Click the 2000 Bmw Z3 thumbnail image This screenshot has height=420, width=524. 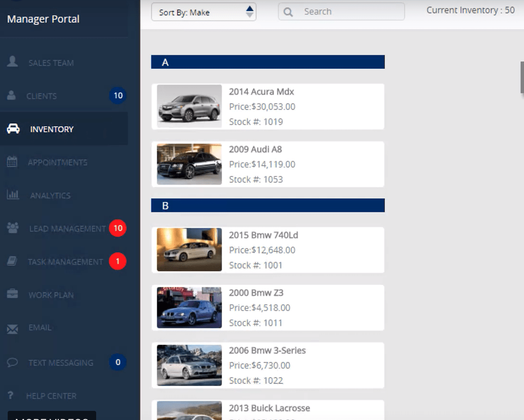189,308
